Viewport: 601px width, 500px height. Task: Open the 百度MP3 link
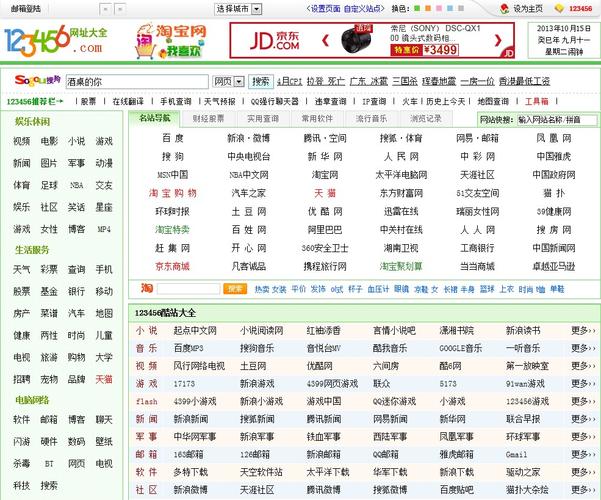coord(188,348)
